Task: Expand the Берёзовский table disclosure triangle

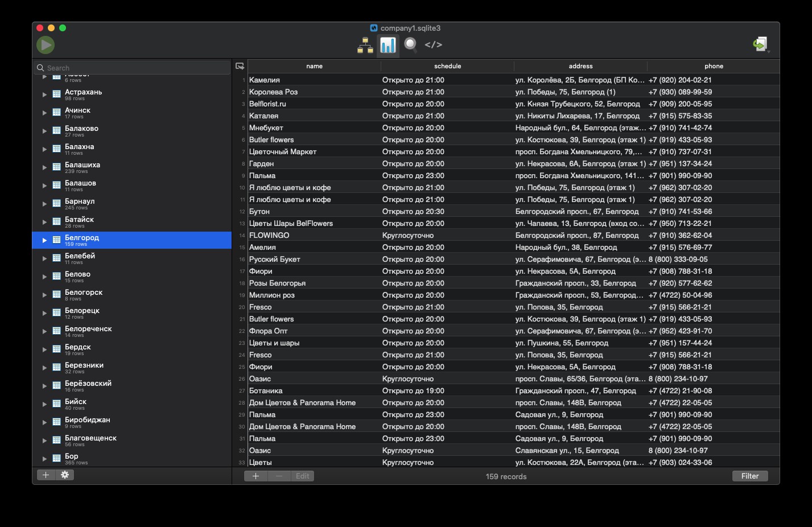Action: pyautogui.click(x=44, y=386)
